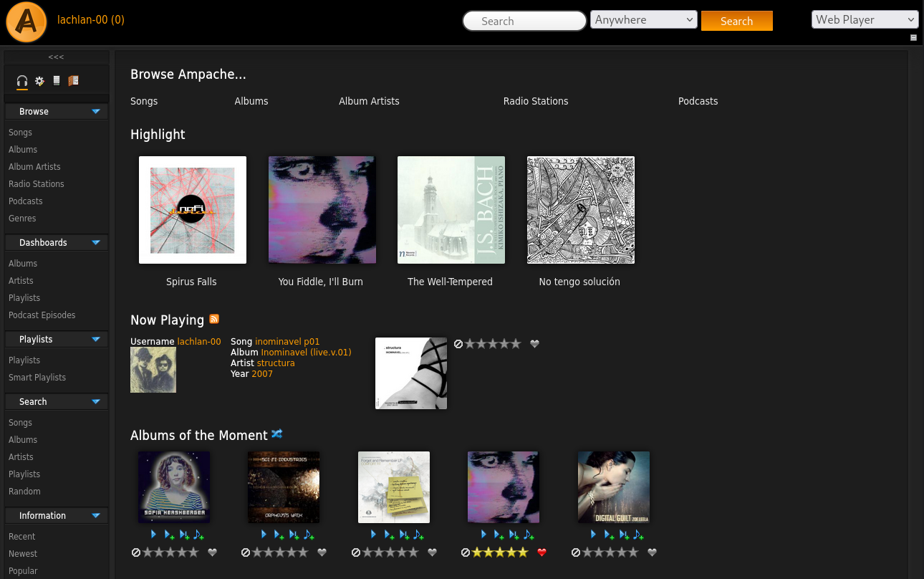Screen dimensions: 924x579
Task: Open the Anywhere search scope dropdown
Action: click(643, 20)
